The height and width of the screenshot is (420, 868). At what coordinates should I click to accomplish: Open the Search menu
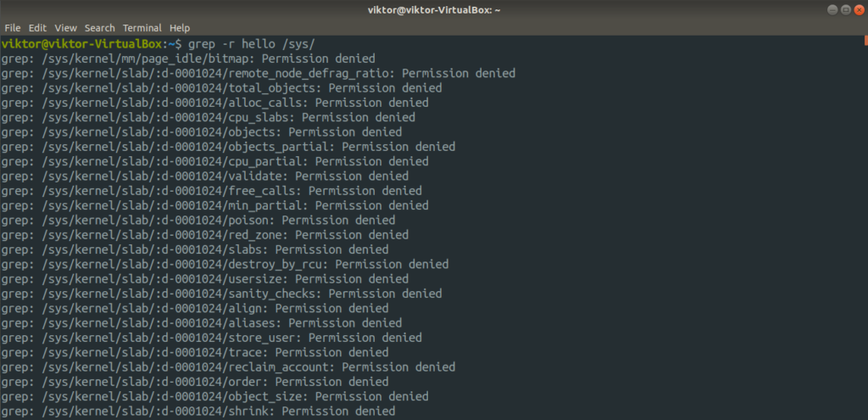pyautogui.click(x=100, y=28)
